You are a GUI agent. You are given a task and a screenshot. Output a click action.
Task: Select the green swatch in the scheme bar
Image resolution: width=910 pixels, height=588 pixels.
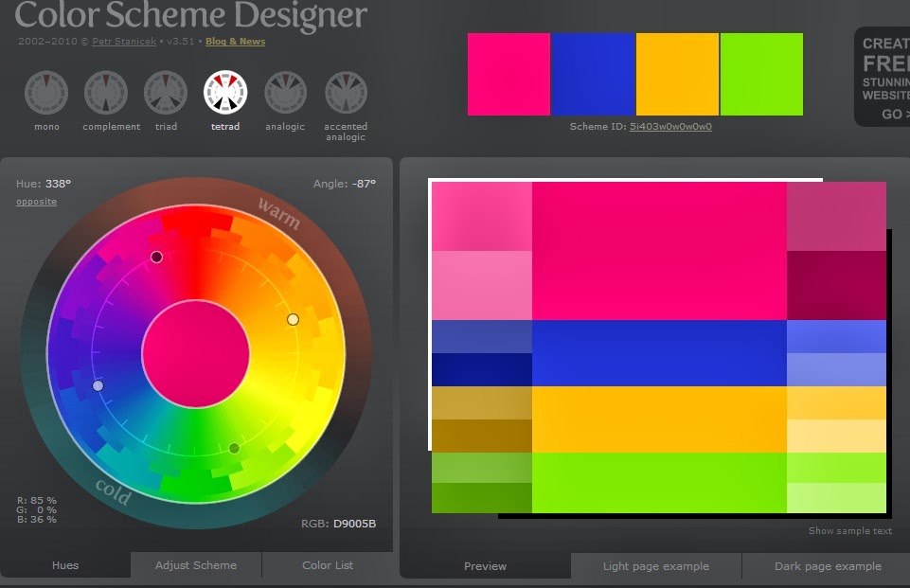pos(761,73)
